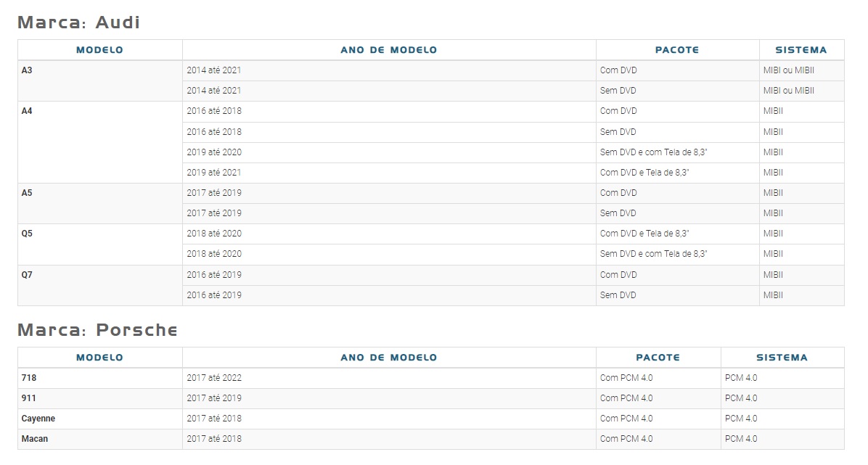Click the Macan model cell
868x465 pixels.
pos(99,439)
